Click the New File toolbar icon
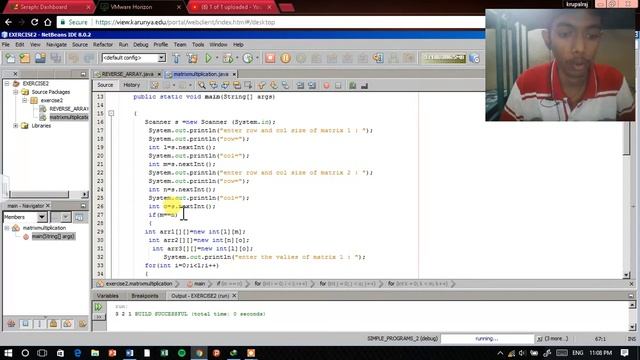 [10, 58]
